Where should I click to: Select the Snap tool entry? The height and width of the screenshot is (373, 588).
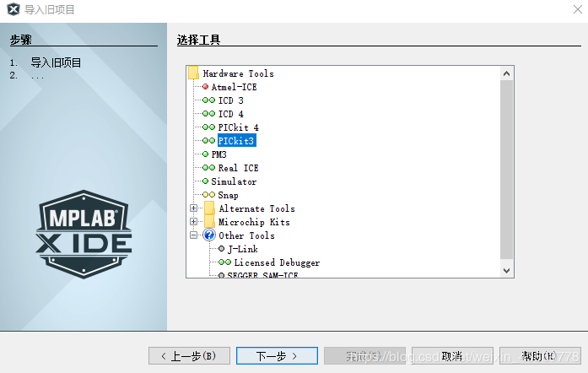(x=228, y=195)
